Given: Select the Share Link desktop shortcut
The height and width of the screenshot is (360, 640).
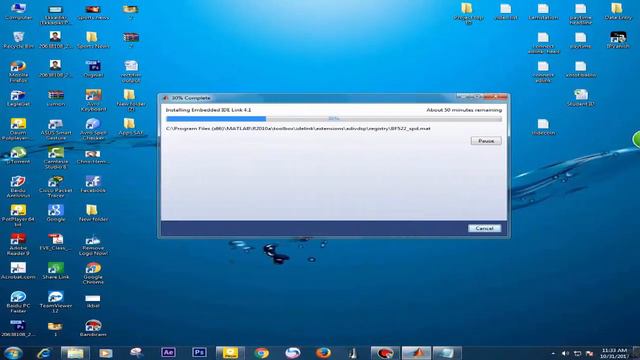Looking at the screenshot, I should [x=56, y=270].
